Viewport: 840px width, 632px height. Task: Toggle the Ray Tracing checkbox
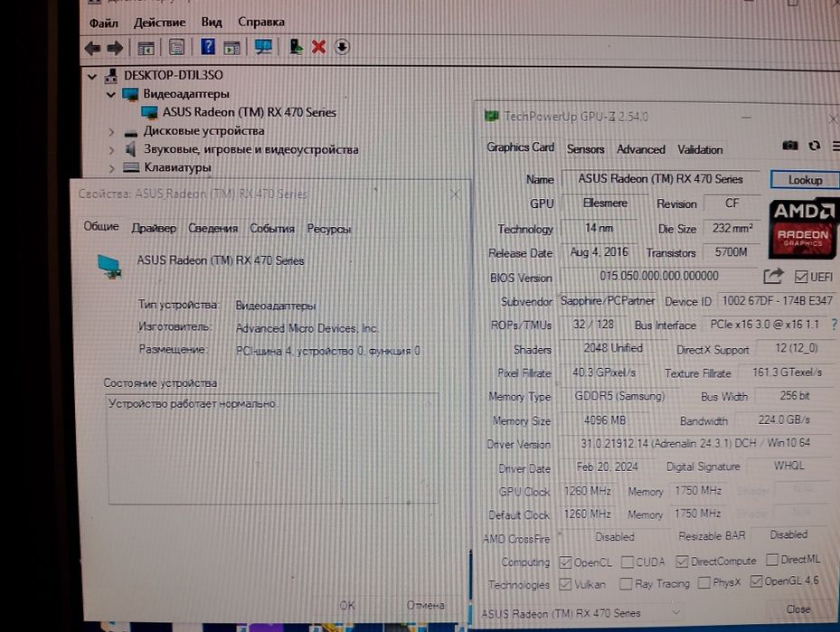[x=625, y=584]
